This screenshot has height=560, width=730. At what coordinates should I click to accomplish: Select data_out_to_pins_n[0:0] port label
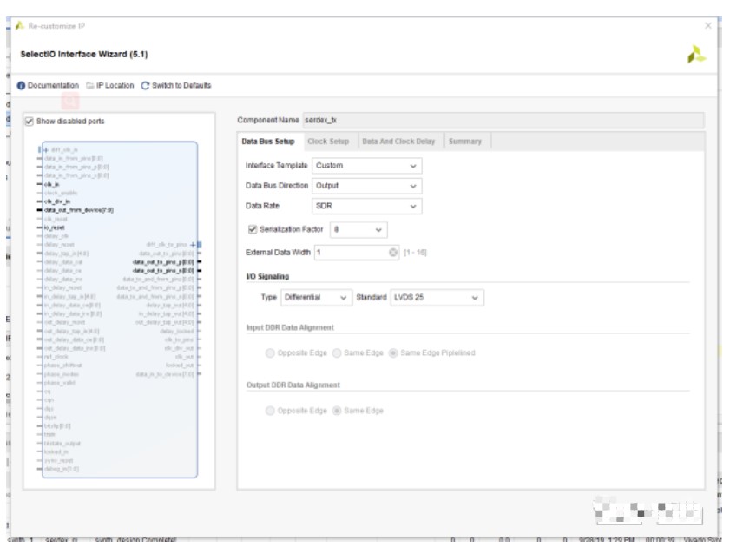pos(163,271)
